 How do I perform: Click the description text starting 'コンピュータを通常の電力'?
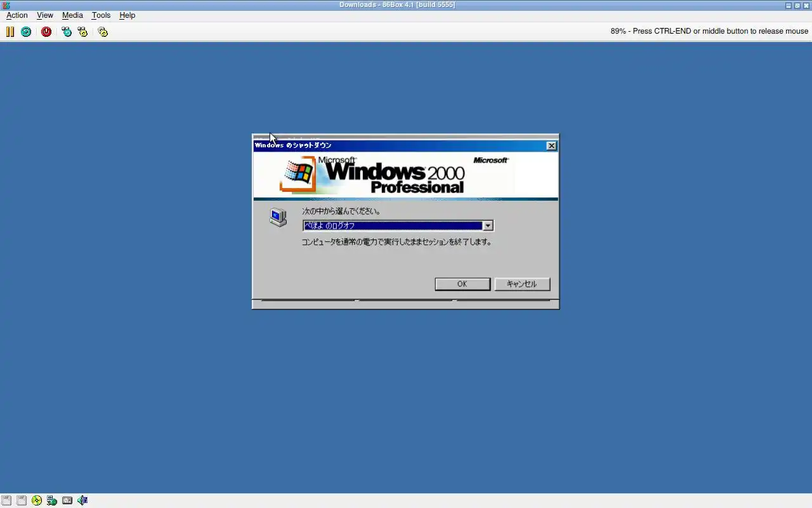pyautogui.click(x=397, y=242)
